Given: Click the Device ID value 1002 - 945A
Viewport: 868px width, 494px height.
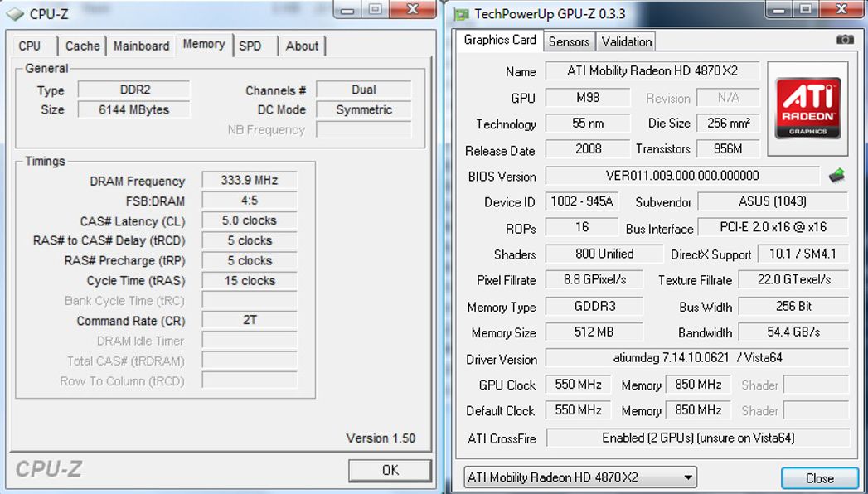Looking at the screenshot, I should coord(582,201).
